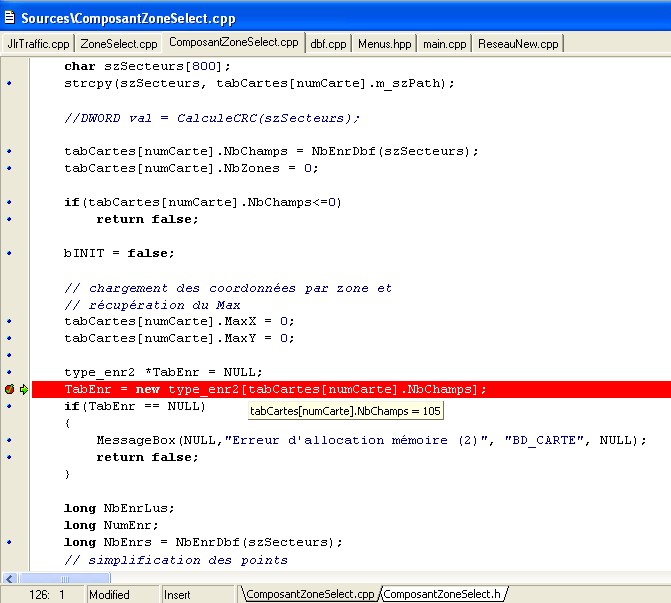
Task: Open the dbf.cpp tab
Action: (328, 44)
